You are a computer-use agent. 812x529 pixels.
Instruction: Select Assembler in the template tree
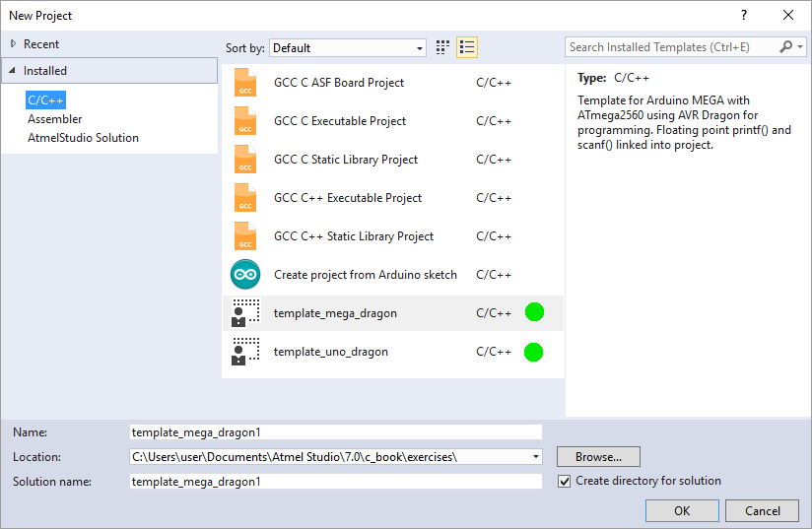coord(55,119)
